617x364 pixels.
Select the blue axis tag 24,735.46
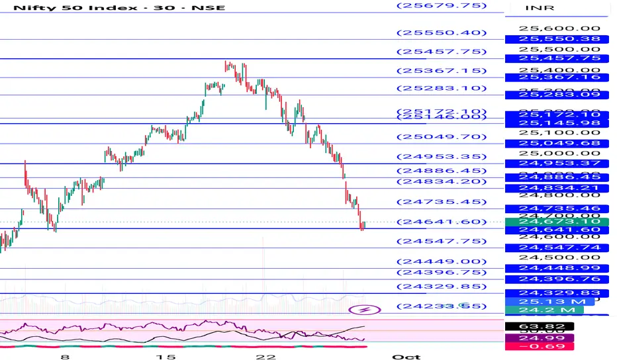coord(556,208)
